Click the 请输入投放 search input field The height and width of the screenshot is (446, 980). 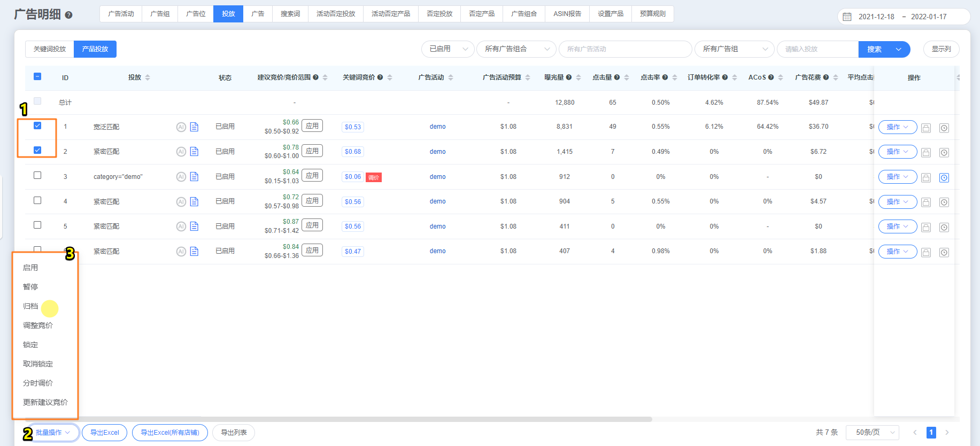[817, 49]
